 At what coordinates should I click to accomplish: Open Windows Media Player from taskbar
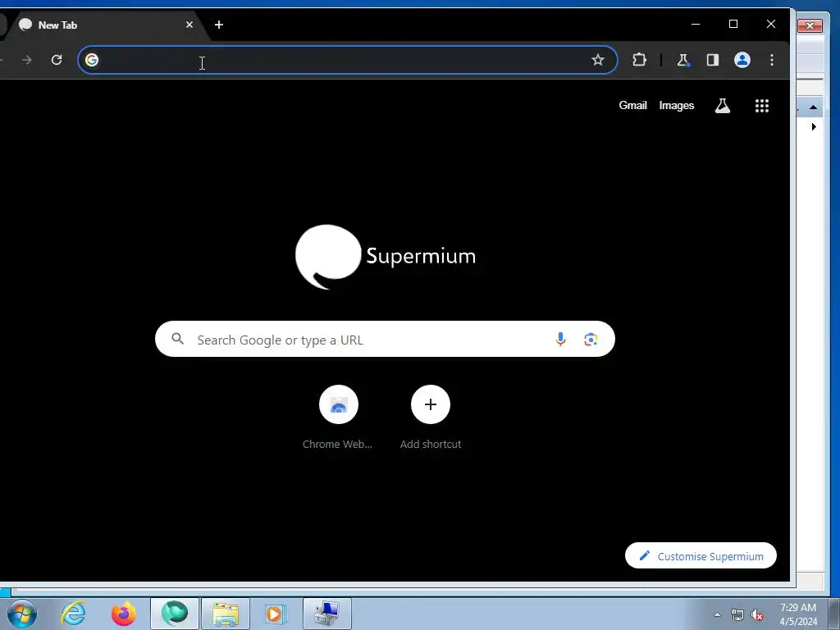coord(276,614)
